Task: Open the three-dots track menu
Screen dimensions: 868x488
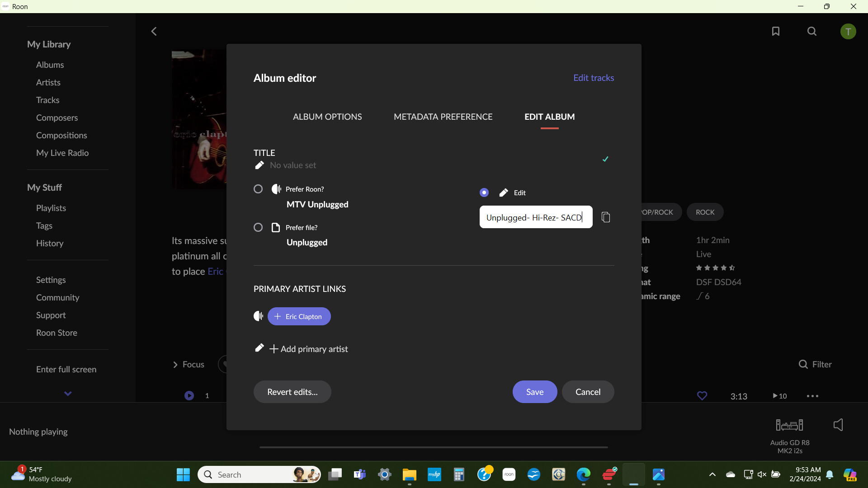Action: (x=812, y=396)
